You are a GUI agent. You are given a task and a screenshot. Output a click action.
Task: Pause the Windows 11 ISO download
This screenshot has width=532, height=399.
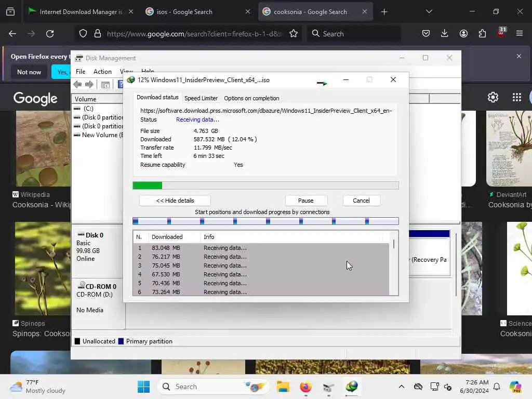[x=305, y=201]
